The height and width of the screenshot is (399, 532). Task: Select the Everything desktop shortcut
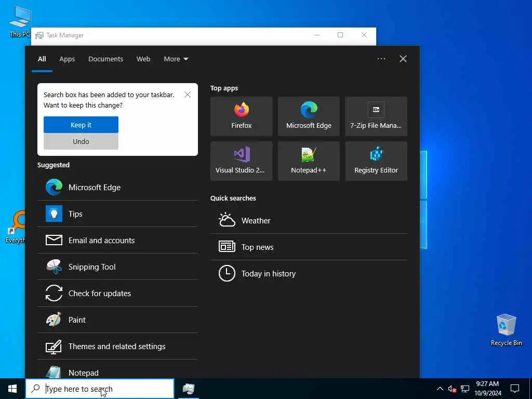16,227
